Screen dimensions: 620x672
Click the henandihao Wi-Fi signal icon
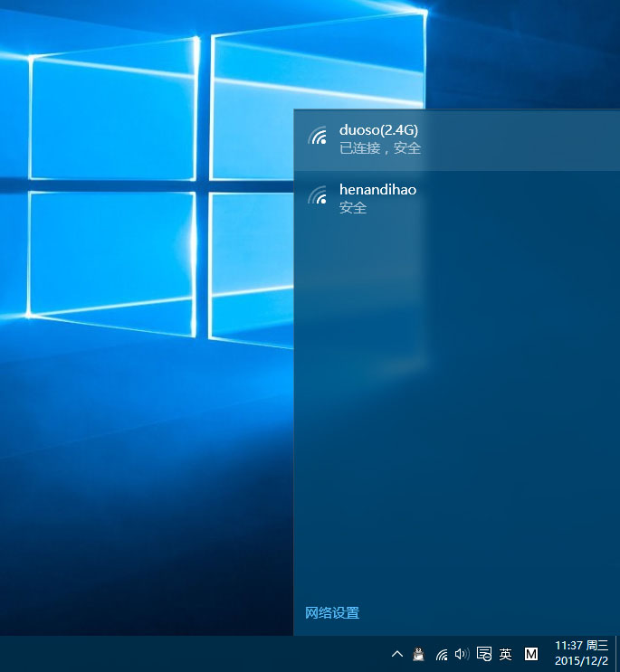click(318, 195)
